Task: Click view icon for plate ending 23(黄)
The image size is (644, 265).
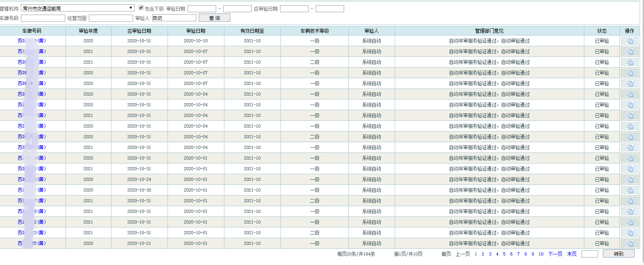Action: pyautogui.click(x=630, y=233)
